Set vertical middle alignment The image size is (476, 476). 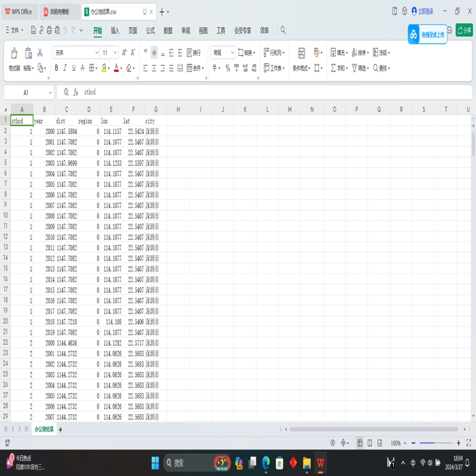[154, 53]
